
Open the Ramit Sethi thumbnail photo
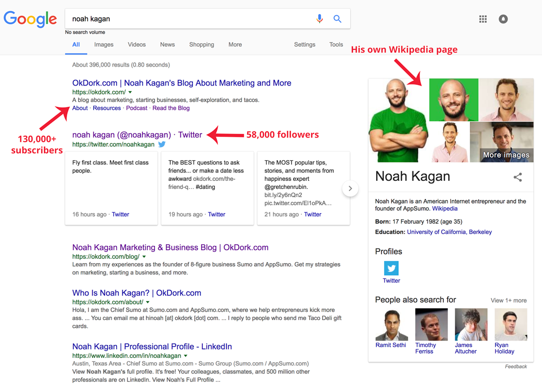[392, 325]
